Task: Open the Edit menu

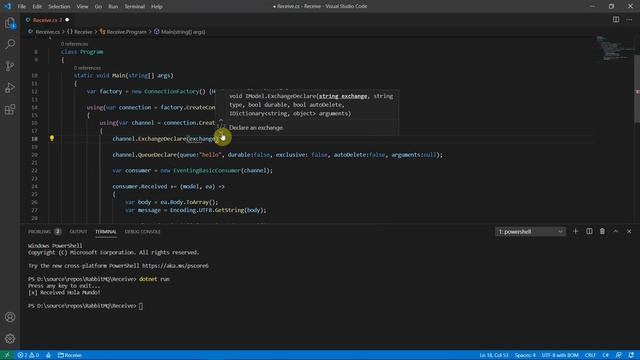Action: click(x=37, y=7)
